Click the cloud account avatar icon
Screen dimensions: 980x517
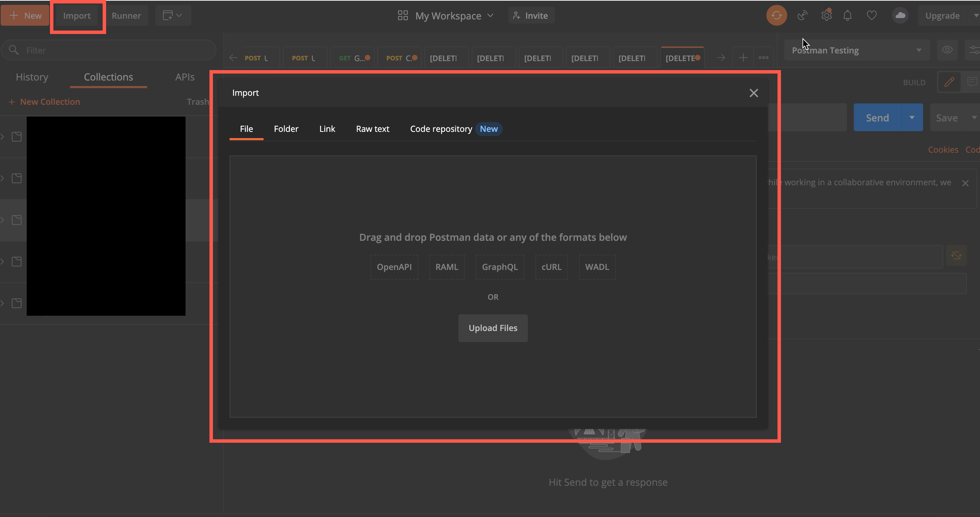click(900, 16)
